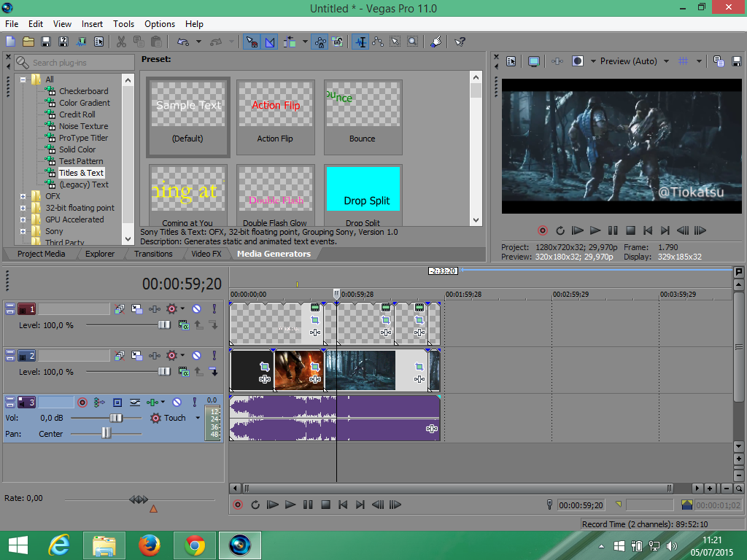Click the Search plug-ins field
This screenshot has height=560, width=747.
[x=74, y=63]
